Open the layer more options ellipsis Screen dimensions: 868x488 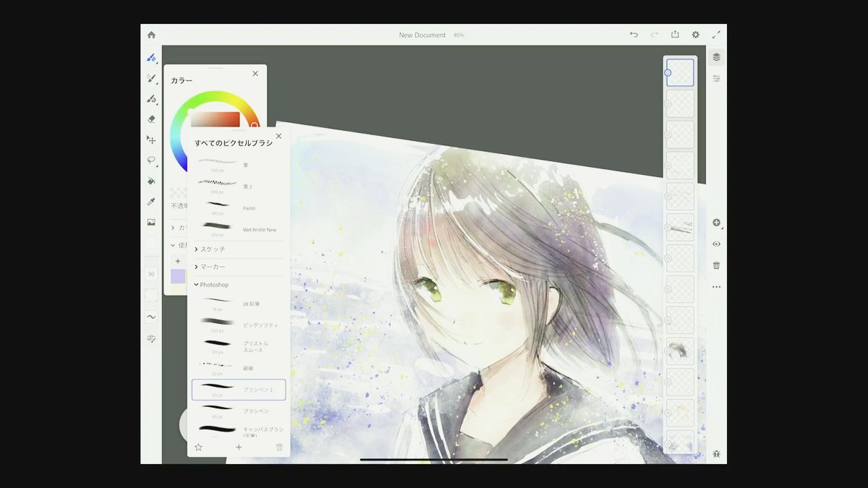(x=716, y=287)
